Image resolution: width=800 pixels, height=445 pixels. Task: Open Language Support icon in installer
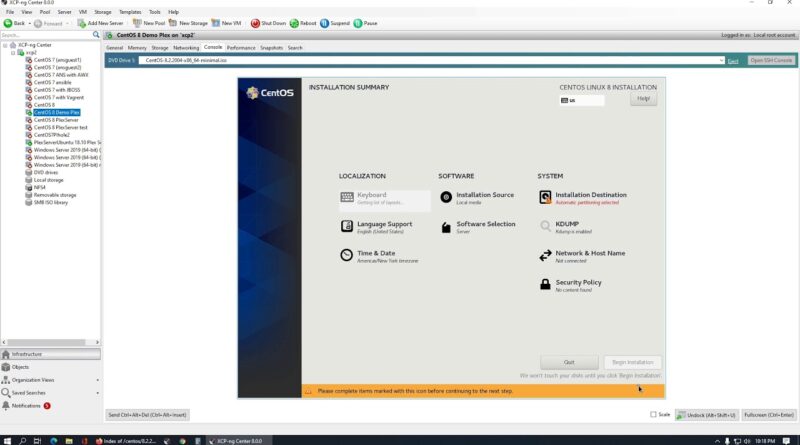pos(346,226)
